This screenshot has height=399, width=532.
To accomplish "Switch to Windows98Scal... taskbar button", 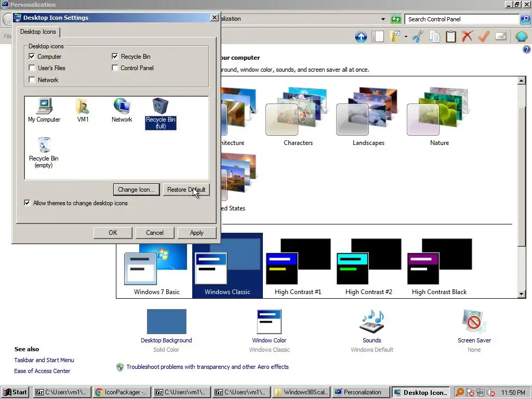I will pos(301,392).
